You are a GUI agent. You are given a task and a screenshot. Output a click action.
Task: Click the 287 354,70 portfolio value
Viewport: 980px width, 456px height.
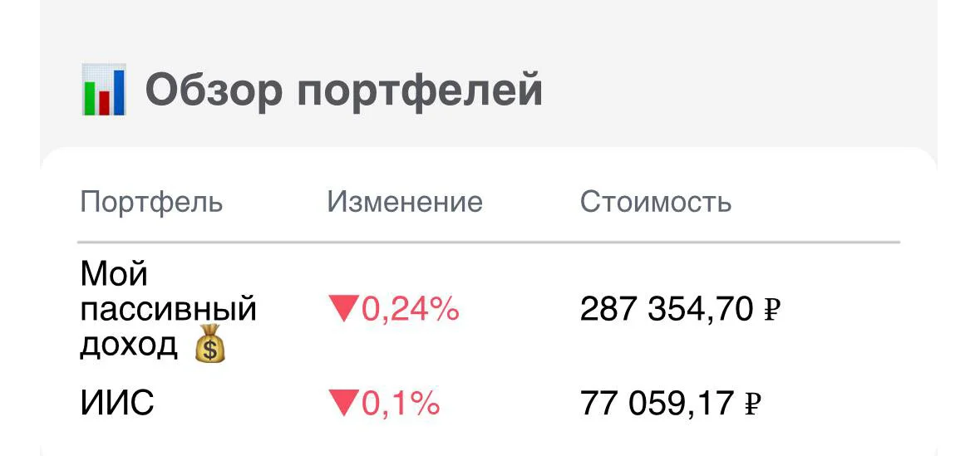[667, 309]
